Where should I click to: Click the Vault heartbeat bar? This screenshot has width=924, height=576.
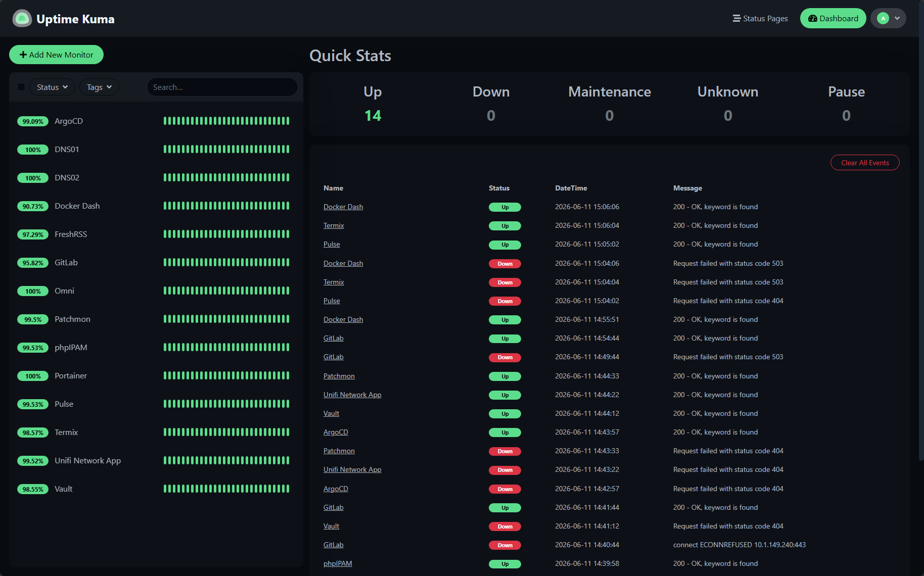click(x=226, y=489)
